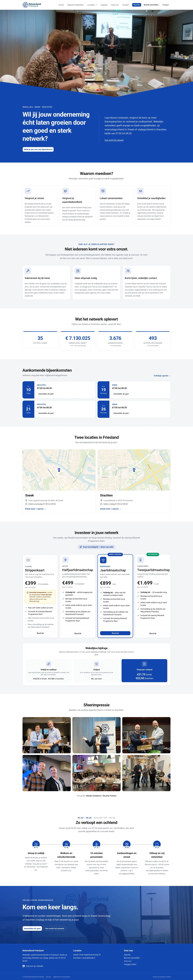
Task: Click the 493 gasten ontvangen stat
Action: point(153,338)
